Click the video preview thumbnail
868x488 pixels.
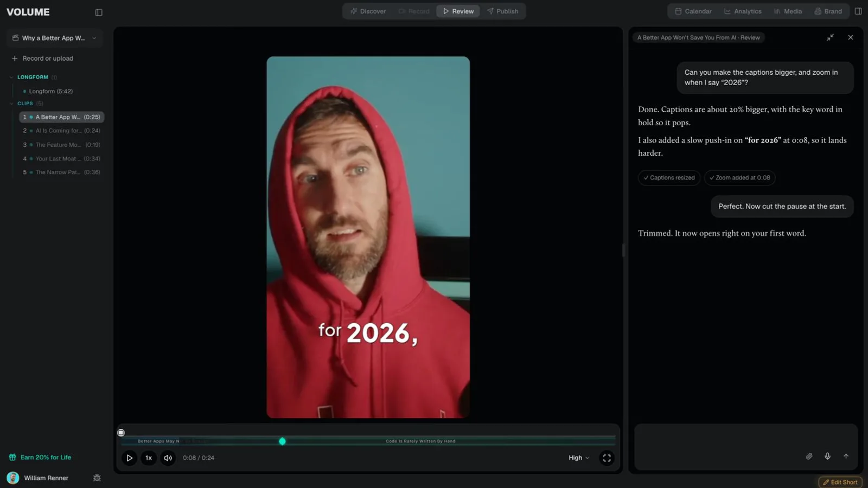pos(368,237)
